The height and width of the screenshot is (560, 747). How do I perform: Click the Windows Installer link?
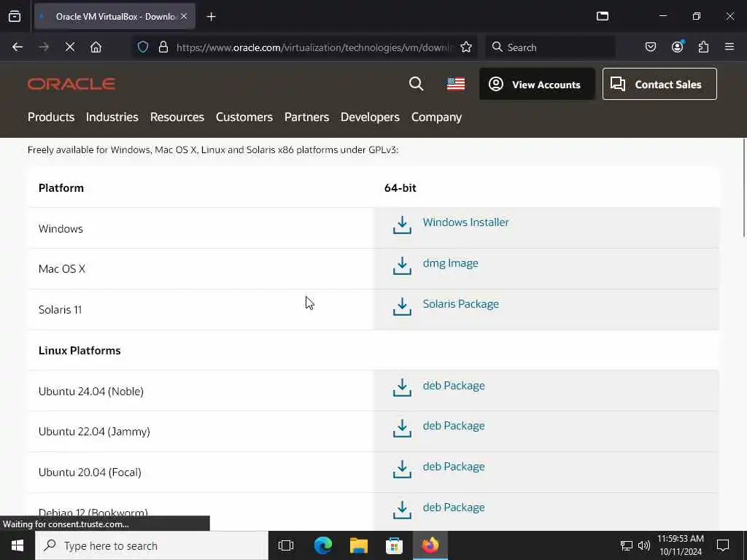click(465, 222)
